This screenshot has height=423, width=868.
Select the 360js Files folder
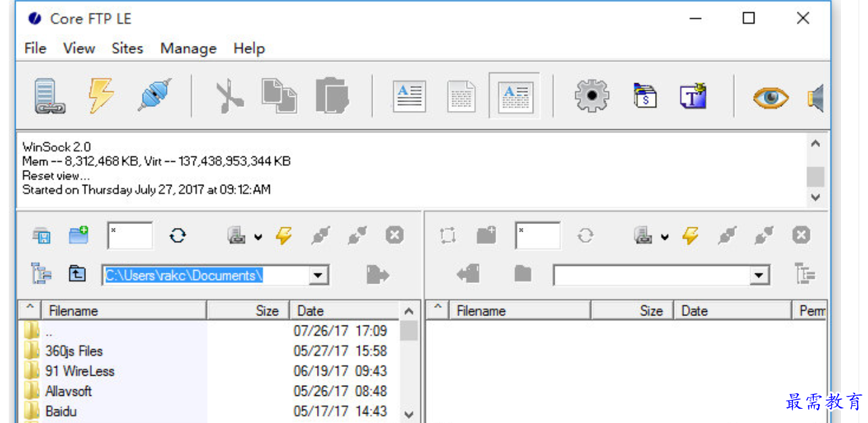pos(74,351)
